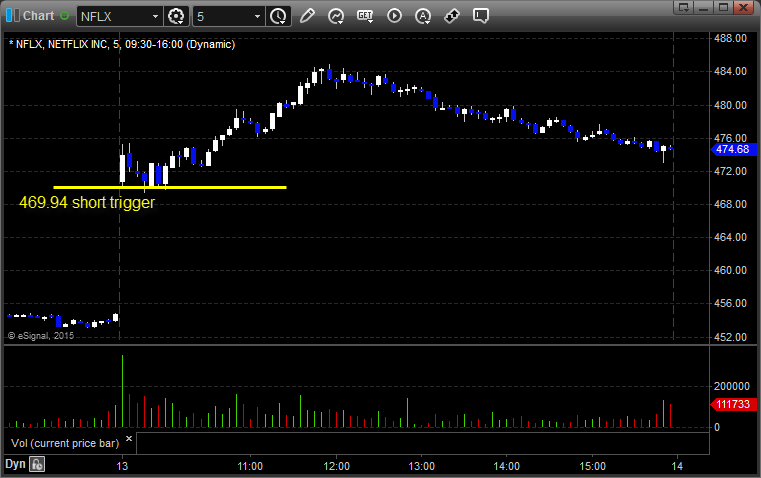The width and height of the screenshot is (761, 478).
Task: Click the 460.00 price axis label
Action: 730,270
